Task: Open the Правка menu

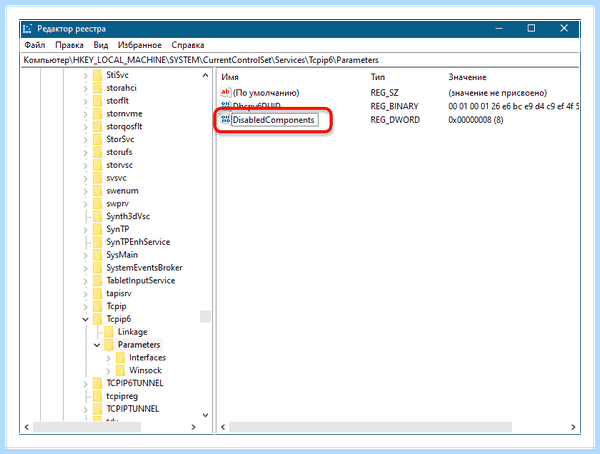Action: [69, 45]
